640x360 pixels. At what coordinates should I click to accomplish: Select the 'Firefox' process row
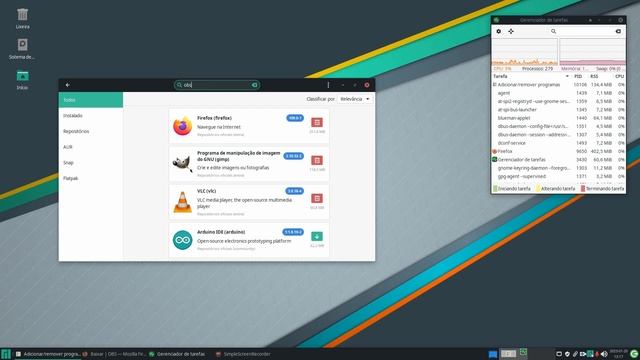click(x=558, y=151)
